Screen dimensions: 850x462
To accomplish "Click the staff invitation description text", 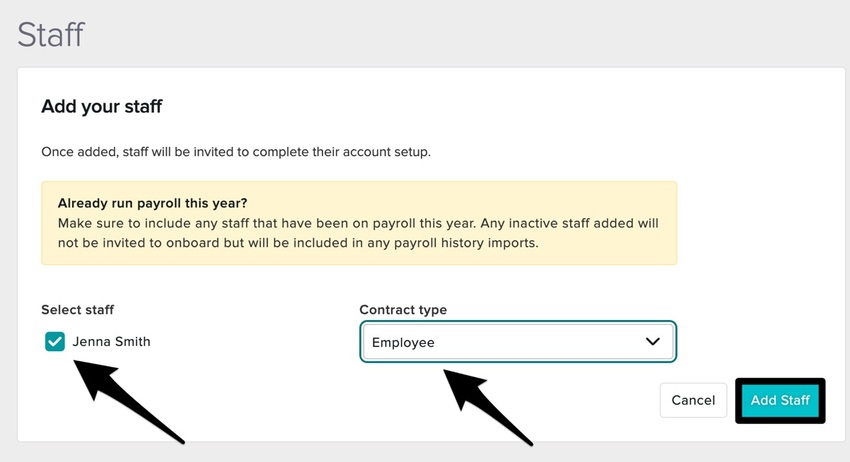I will [x=235, y=153].
